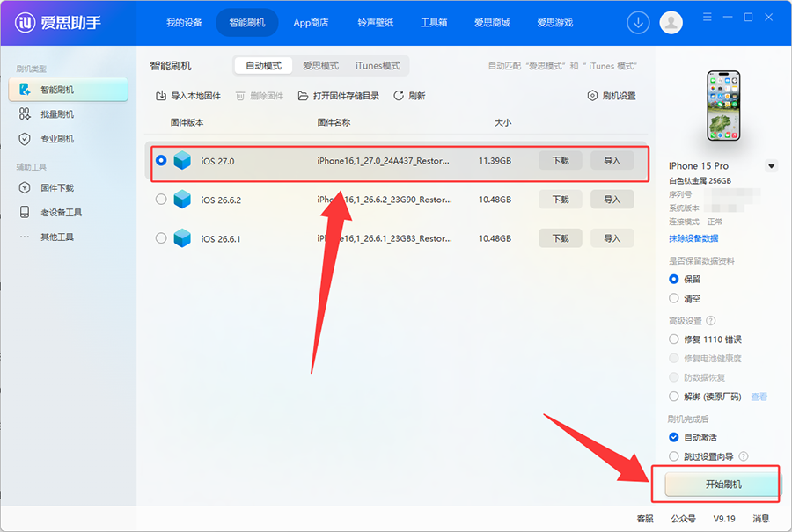Click 删除固件 trash toolbar item

tap(260, 95)
